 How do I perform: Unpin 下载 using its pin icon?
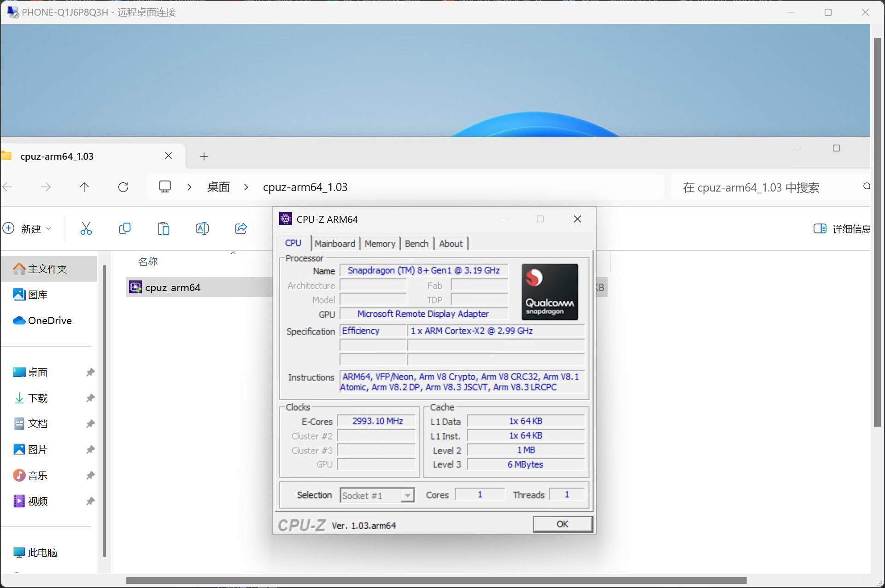[90, 398]
